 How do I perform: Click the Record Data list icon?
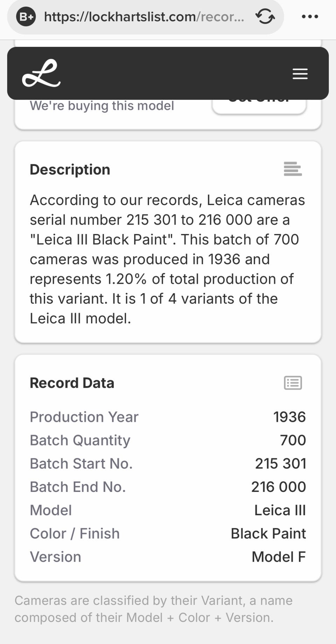point(293,383)
